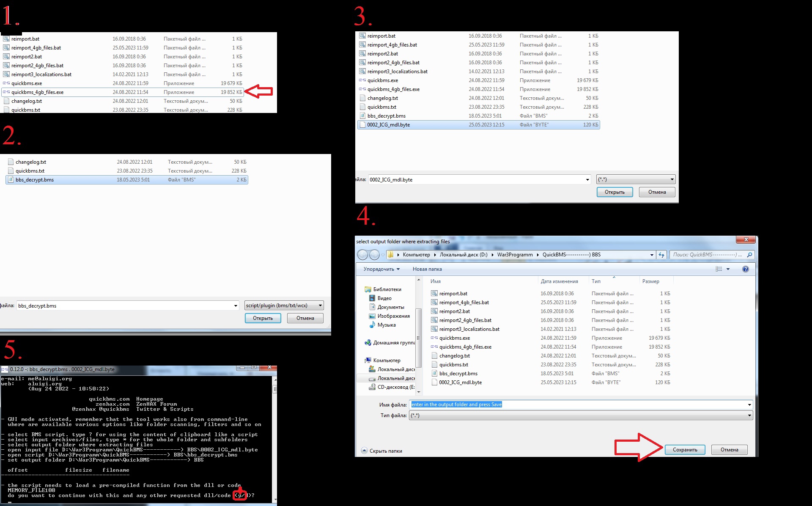Click the Имя файла input field
The height and width of the screenshot is (506, 812).
(x=579, y=404)
